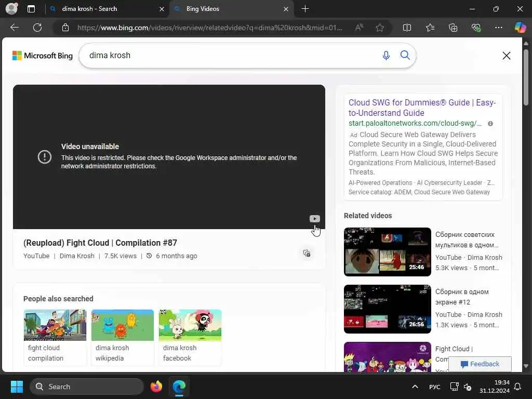Click the scrollbar down arrow
The image size is (532, 399).
[526, 366]
